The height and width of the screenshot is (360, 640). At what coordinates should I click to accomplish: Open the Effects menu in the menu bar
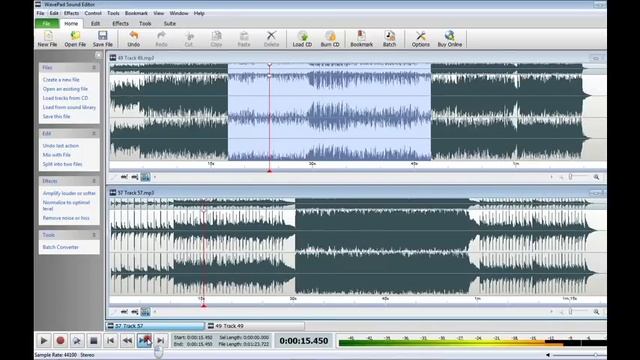[x=71, y=13]
